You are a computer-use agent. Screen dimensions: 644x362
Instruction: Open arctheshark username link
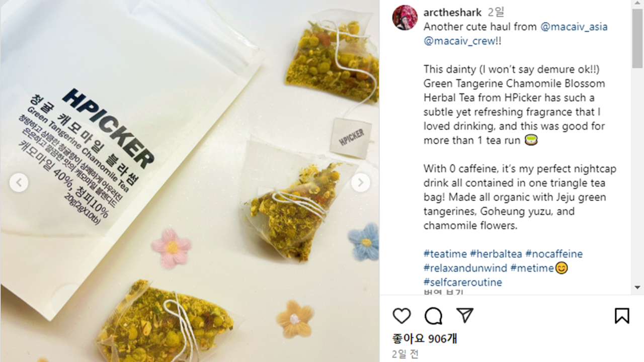452,13
